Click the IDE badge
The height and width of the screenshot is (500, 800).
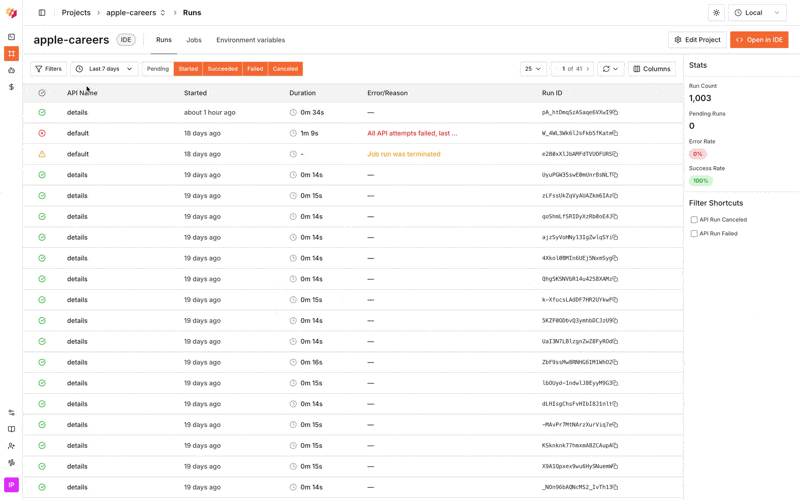126,40
